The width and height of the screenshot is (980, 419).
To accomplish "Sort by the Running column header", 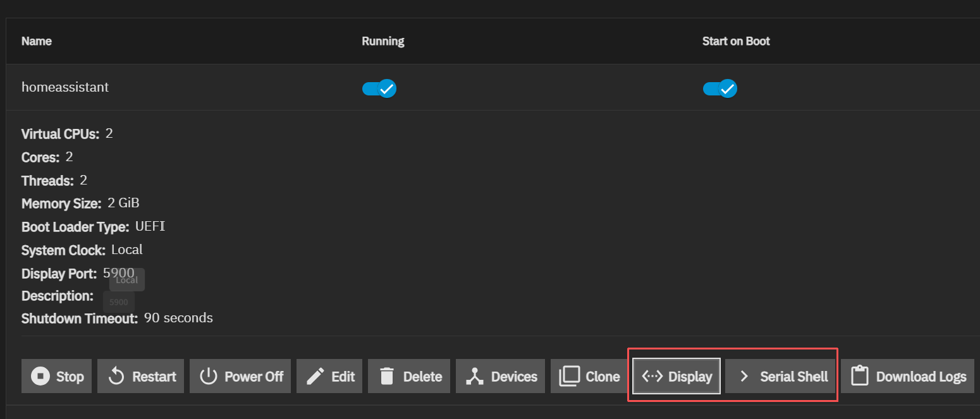I will 383,41.
